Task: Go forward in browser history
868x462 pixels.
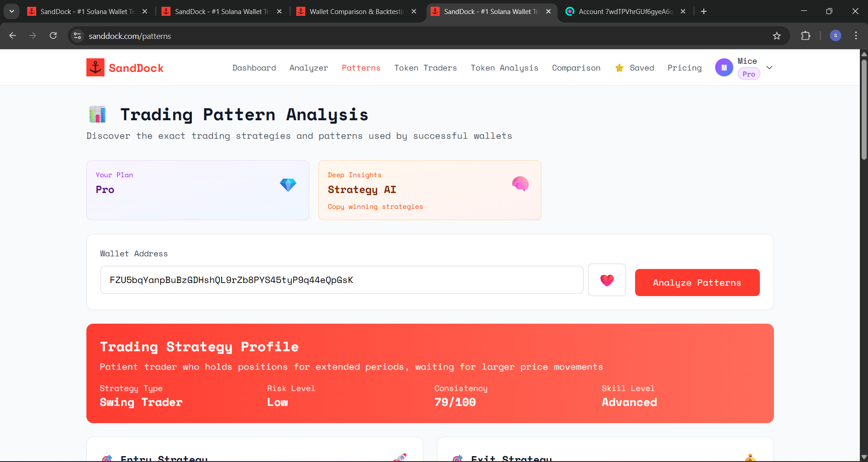Action: [x=33, y=36]
